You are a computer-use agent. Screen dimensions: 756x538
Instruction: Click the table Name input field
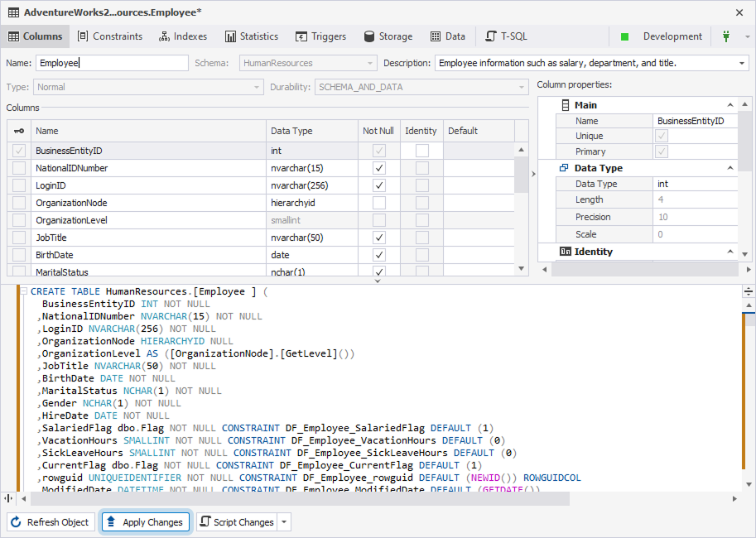[112, 63]
